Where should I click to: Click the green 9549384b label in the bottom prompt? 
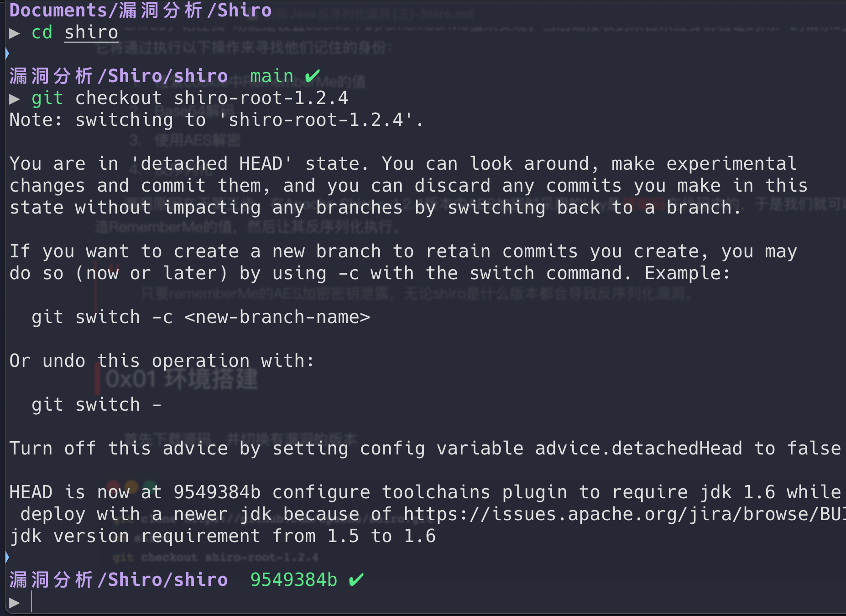pos(294,579)
